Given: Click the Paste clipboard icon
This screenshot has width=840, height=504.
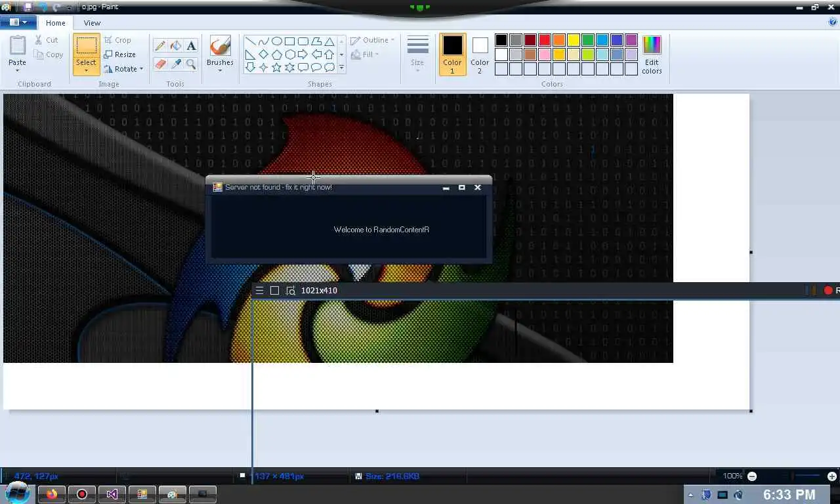Looking at the screenshot, I should [17, 45].
